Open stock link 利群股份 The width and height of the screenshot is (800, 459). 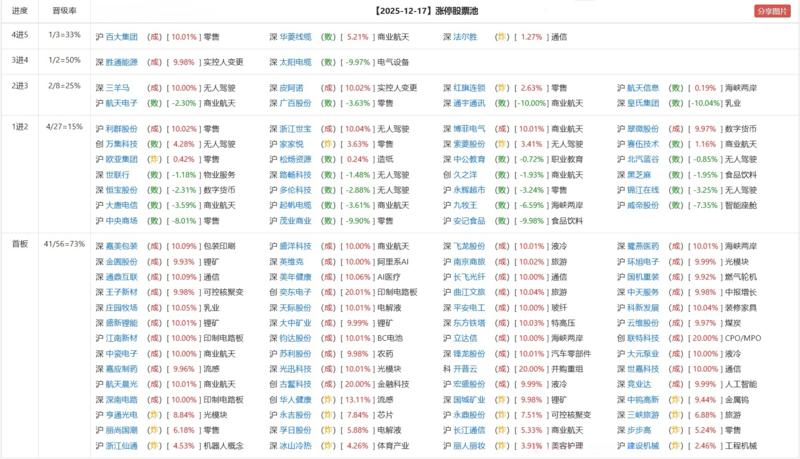(122, 129)
